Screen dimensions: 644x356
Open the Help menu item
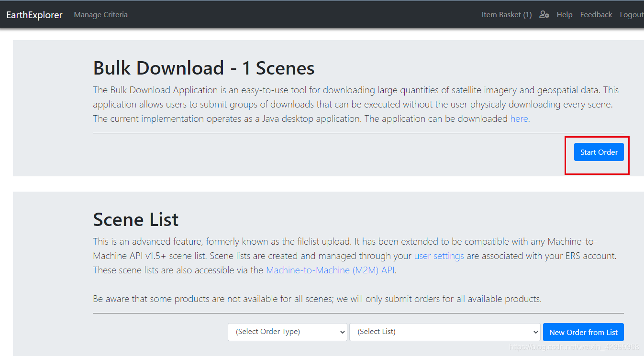point(565,15)
